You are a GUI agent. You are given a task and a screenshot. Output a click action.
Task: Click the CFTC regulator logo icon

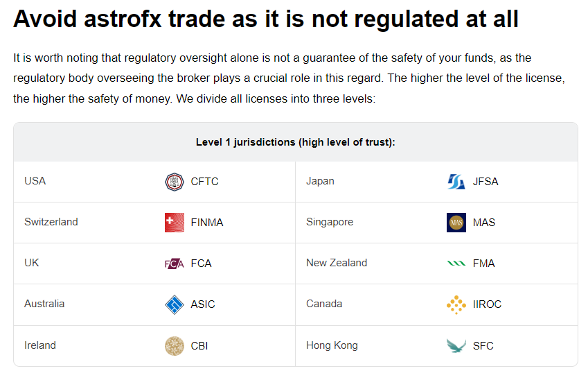pos(175,182)
